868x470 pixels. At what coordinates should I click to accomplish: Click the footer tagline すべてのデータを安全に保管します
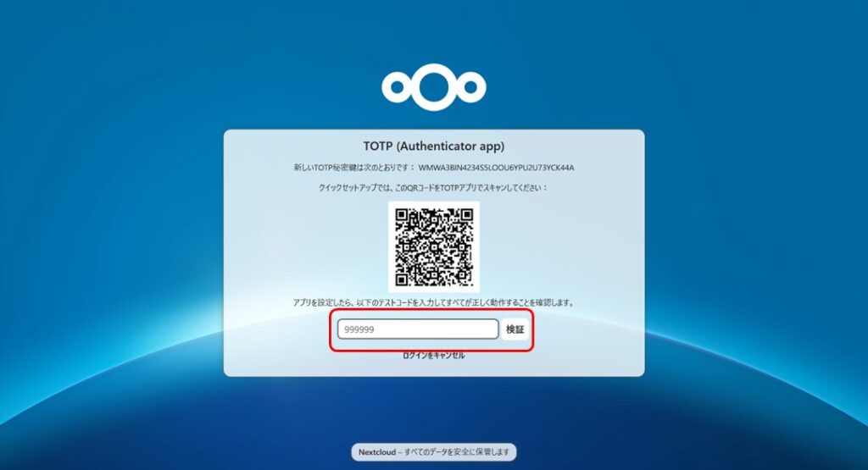tap(457, 451)
